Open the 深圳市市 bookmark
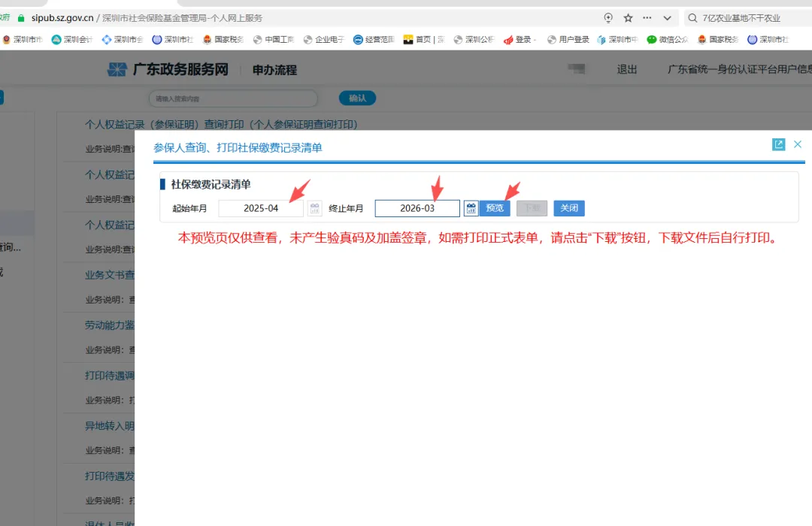812x526 pixels. (x=23, y=39)
